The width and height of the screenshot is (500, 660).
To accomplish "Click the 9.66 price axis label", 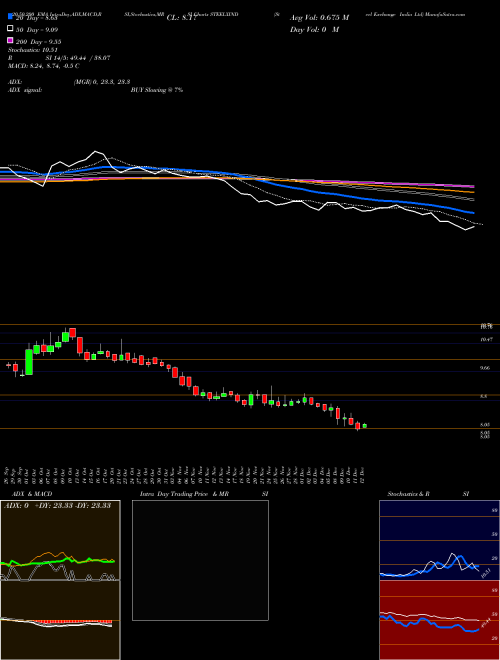I will (x=486, y=368).
